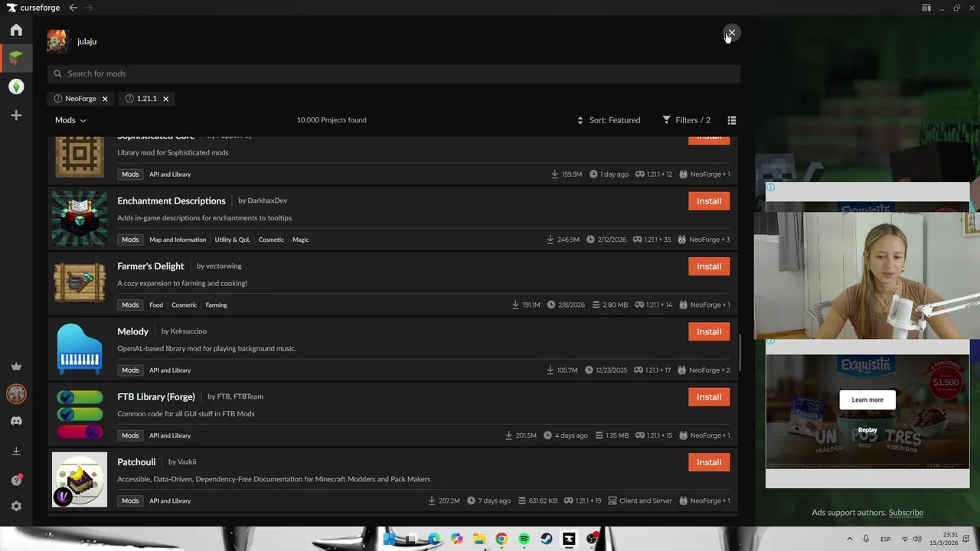Focus the Search for mods field
The height and width of the screenshot is (551, 980).
point(394,74)
